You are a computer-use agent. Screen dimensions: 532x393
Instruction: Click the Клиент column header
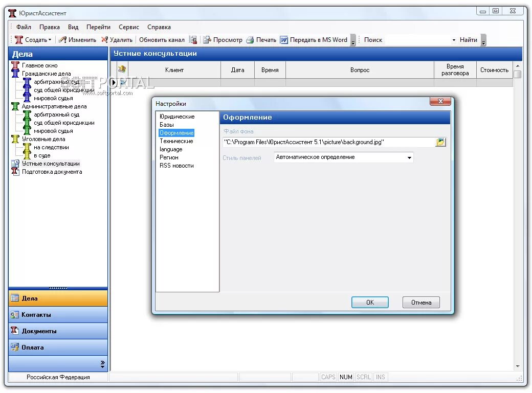(x=174, y=70)
